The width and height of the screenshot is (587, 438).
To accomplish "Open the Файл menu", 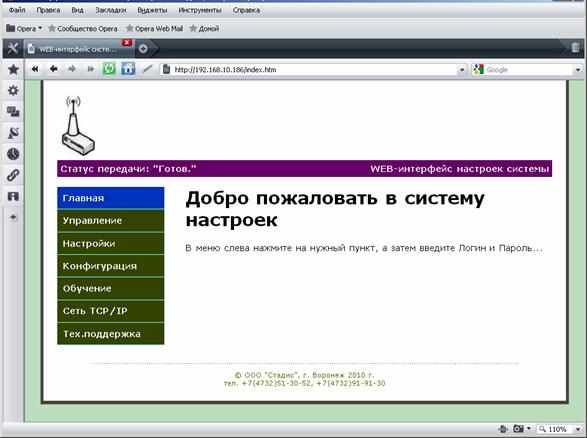I will [x=17, y=10].
